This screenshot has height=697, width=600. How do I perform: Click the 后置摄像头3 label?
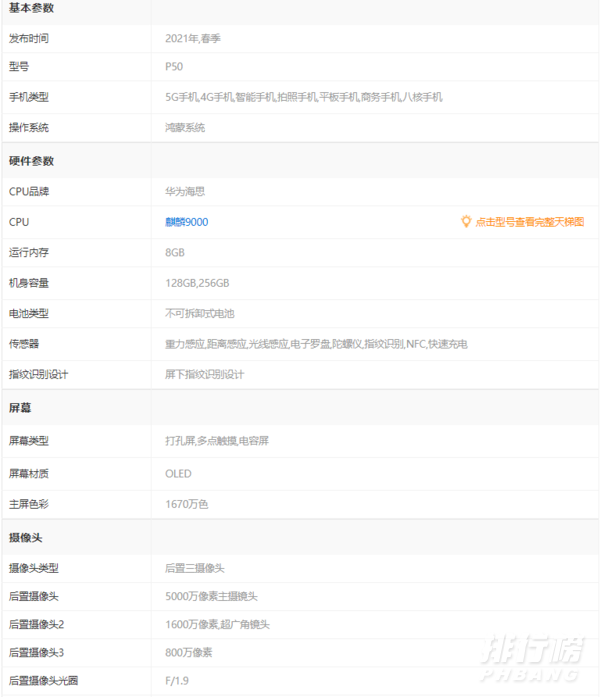coord(36,653)
